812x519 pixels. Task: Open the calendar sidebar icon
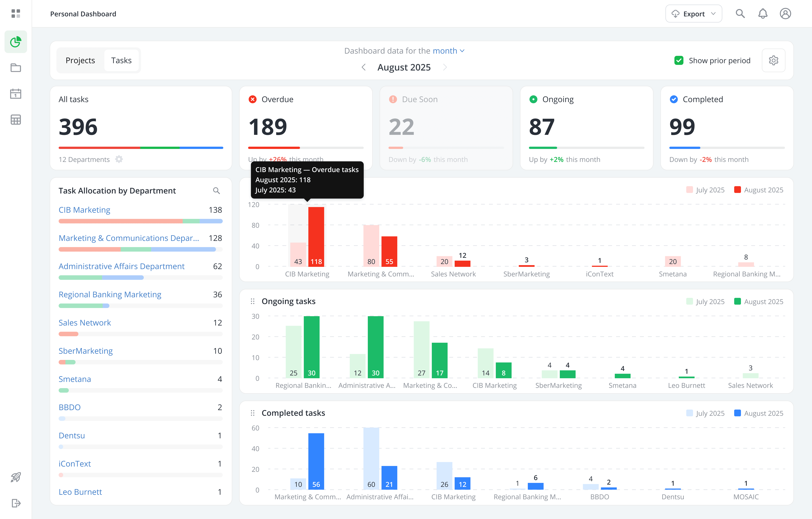pyautogui.click(x=16, y=94)
